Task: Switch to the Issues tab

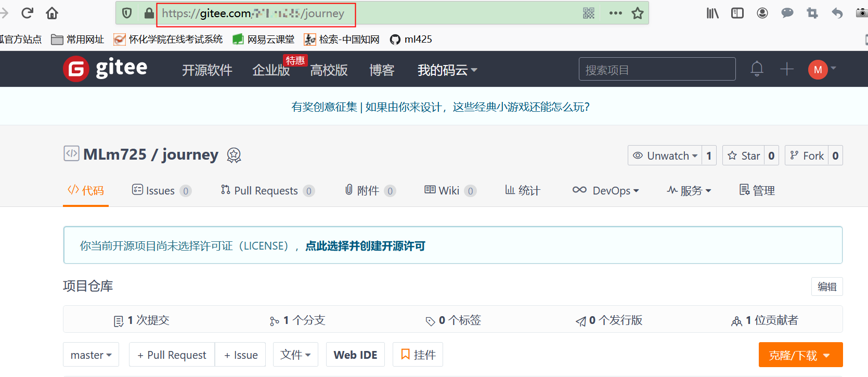Action: pos(162,191)
